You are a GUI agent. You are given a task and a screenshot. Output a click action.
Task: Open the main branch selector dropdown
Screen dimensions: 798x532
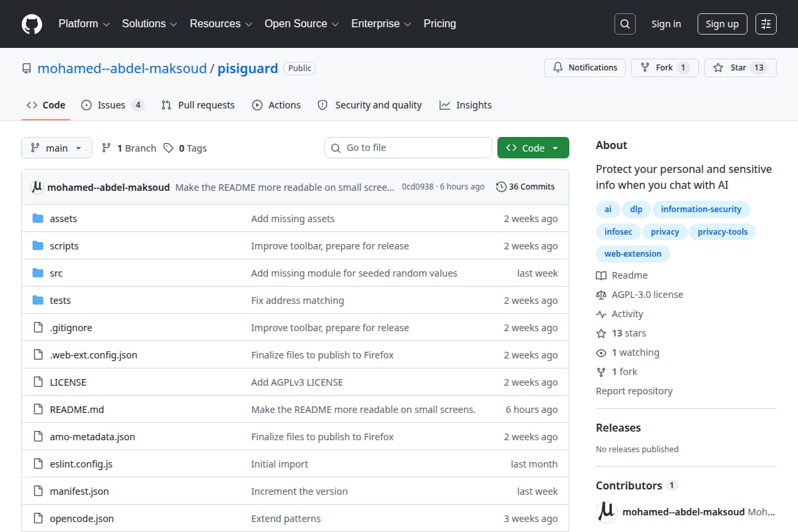click(x=57, y=148)
